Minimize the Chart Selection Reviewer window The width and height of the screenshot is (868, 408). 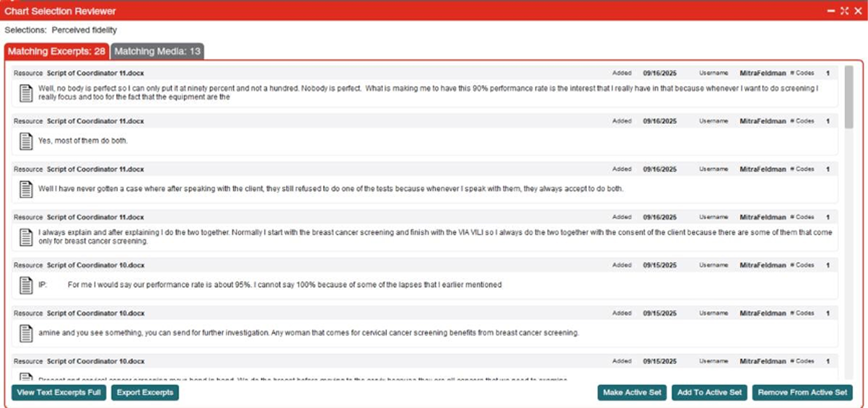[831, 11]
